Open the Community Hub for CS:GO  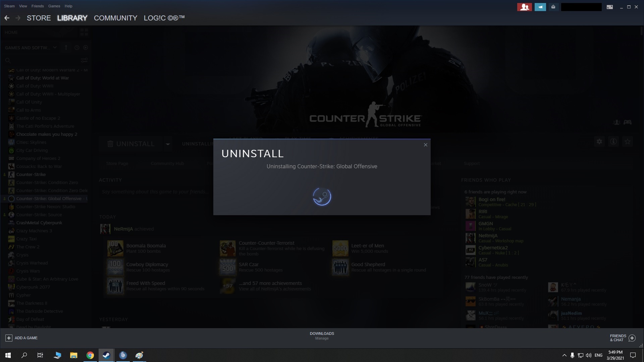point(167,164)
